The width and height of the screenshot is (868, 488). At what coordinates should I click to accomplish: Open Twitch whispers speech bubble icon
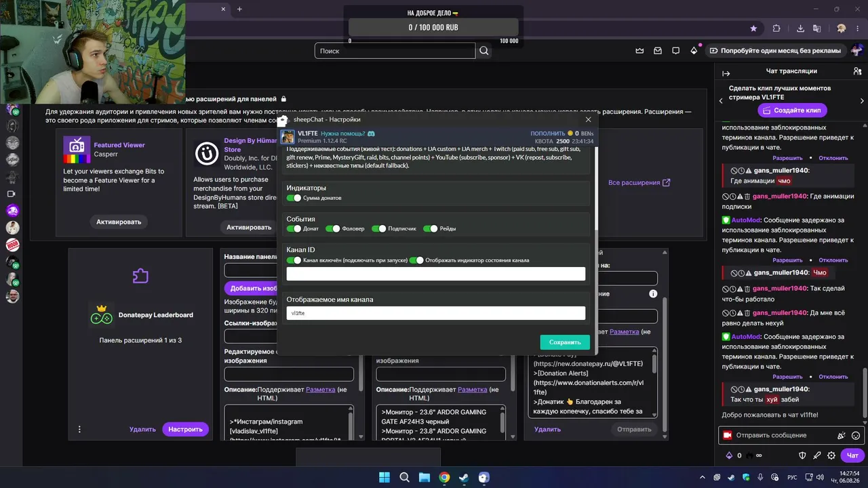(x=675, y=51)
